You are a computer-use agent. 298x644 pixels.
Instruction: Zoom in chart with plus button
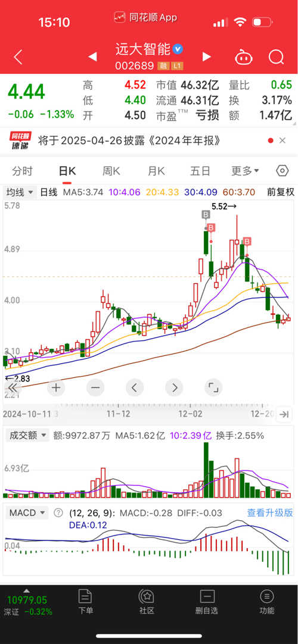point(56,387)
